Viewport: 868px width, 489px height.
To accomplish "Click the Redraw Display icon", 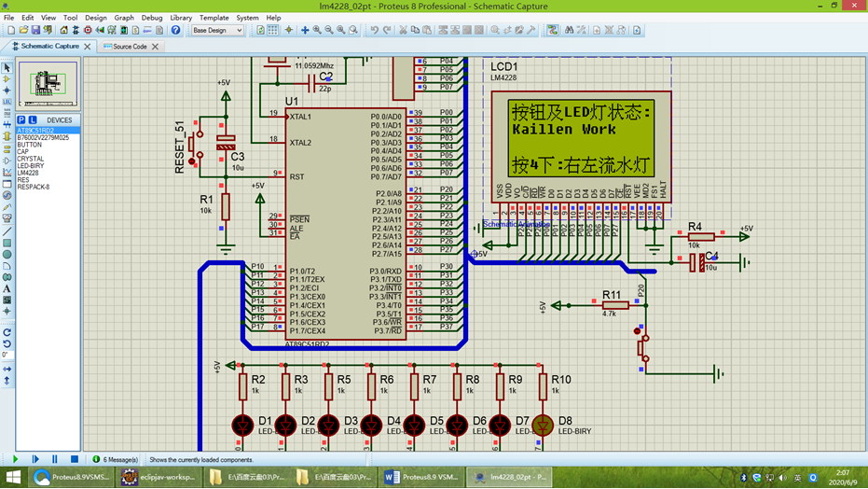I will (260, 31).
